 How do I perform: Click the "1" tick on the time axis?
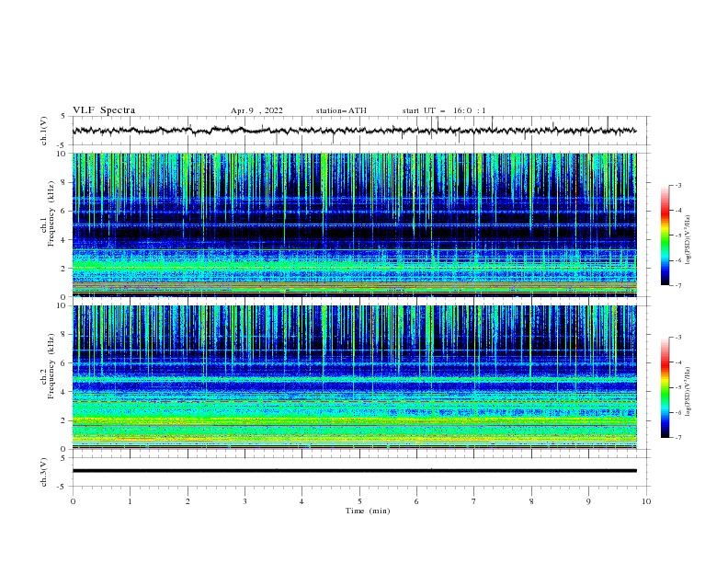pyautogui.click(x=130, y=501)
